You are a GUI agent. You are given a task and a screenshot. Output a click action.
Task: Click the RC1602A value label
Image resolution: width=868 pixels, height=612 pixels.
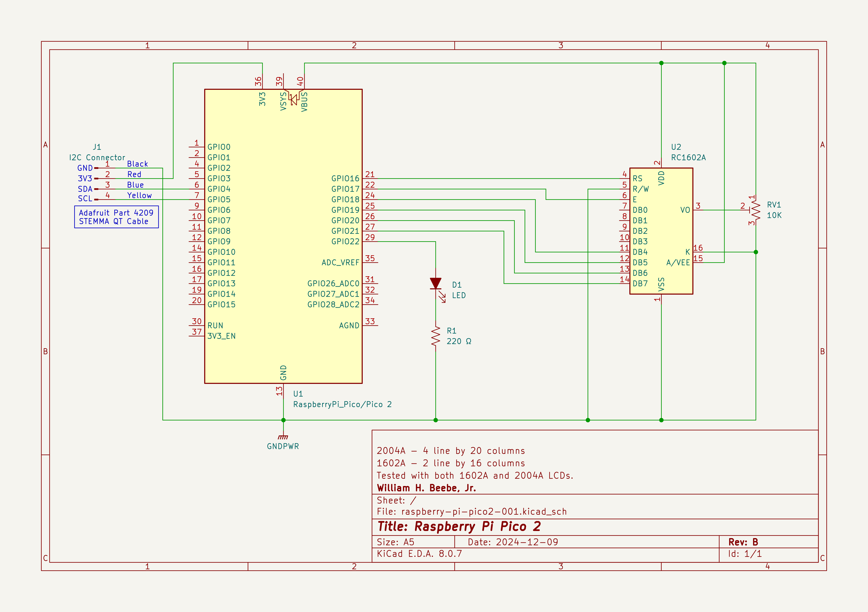point(688,157)
